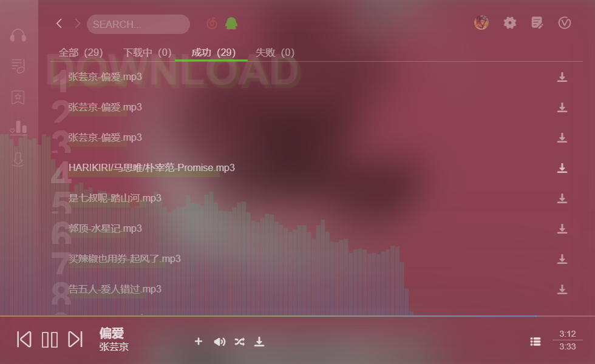Click the circled V icon in top bar

(564, 23)
